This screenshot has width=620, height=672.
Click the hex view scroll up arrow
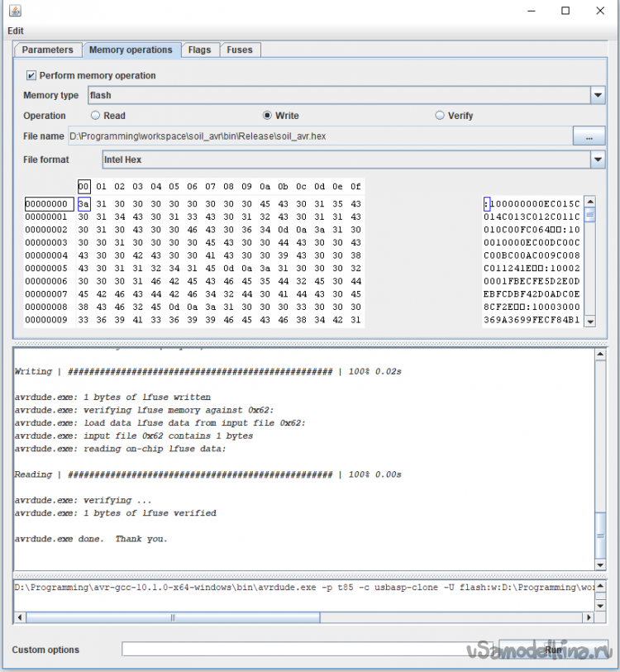click(x=589, y=201)
